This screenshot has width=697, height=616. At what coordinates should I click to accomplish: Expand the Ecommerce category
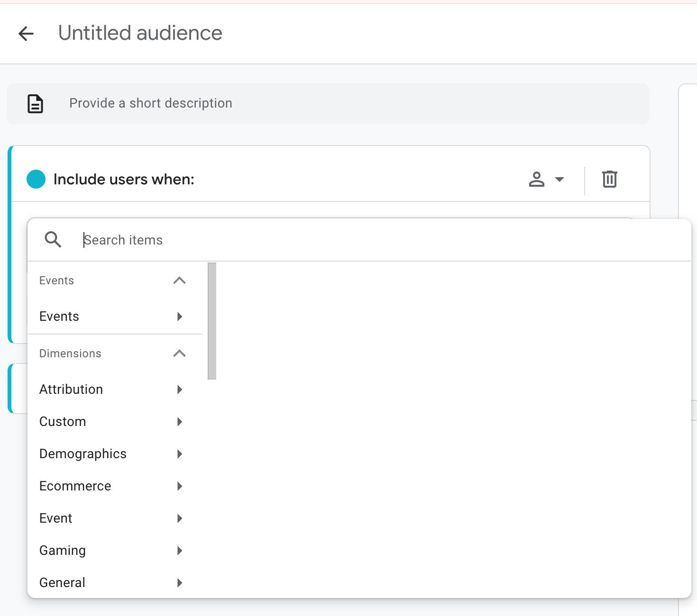[179, 486]
